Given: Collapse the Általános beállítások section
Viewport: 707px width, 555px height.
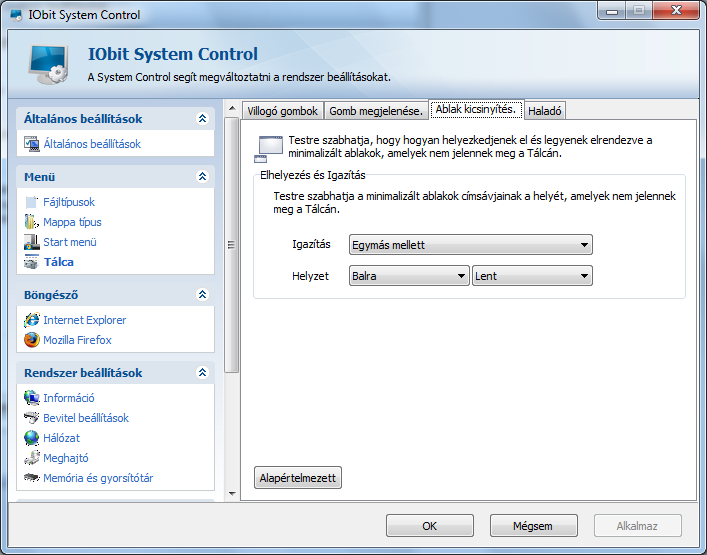Looking at the screenshot, I should point(202,119).
